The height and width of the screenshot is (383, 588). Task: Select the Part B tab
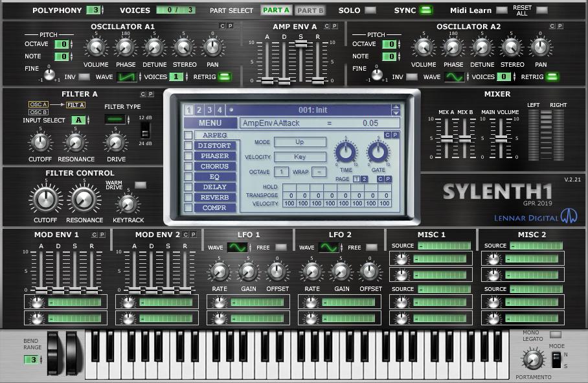point(310,10)
